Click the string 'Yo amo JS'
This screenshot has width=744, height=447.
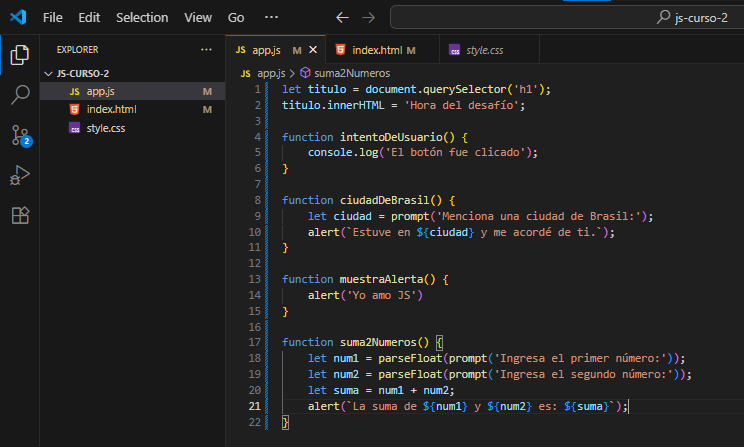click(381, 295)
